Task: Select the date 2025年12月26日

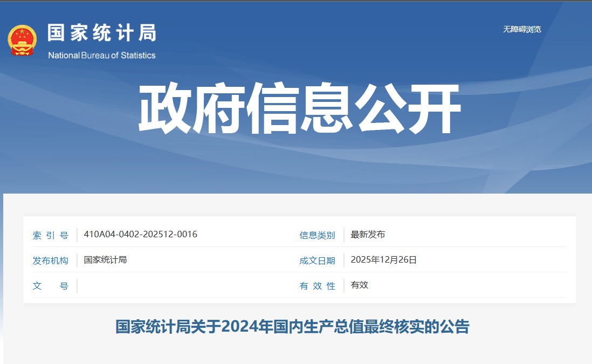Action: [x=383, y=260]
